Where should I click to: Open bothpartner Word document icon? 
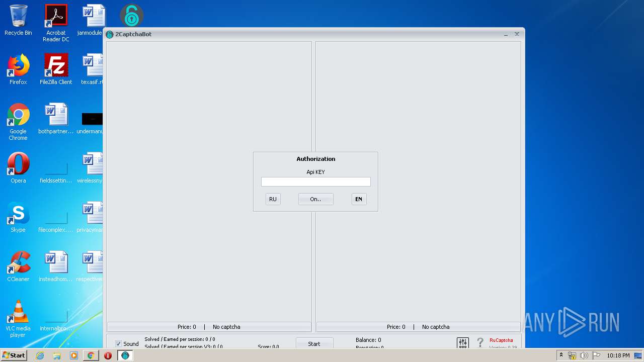coord(56,119)
